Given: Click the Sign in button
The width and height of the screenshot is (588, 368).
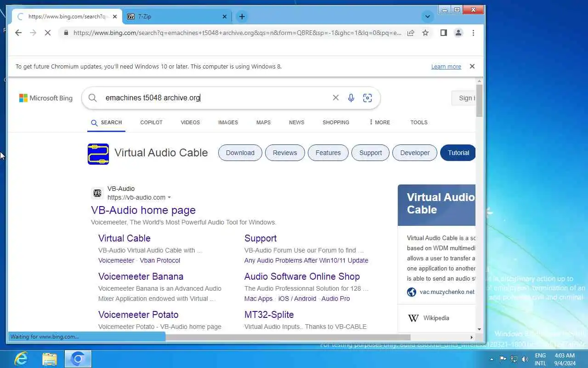Looking at the screenshot, I should [464, 98].
